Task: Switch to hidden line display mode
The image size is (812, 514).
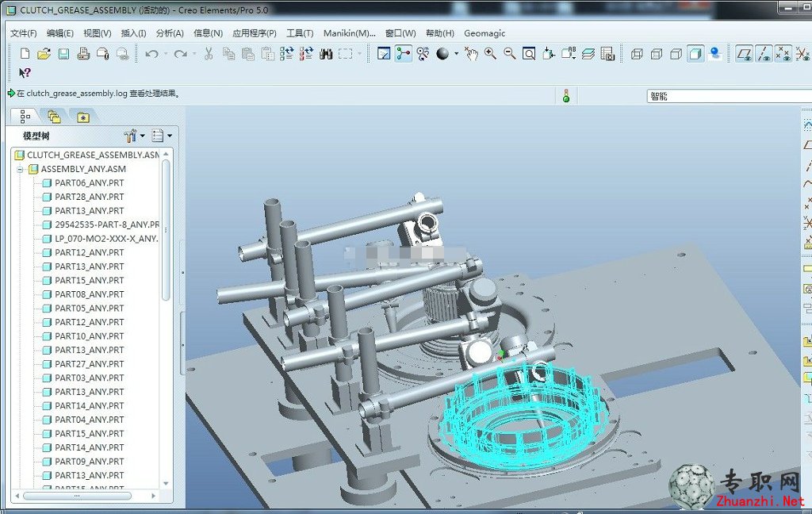Action: (x=656, y=53)
